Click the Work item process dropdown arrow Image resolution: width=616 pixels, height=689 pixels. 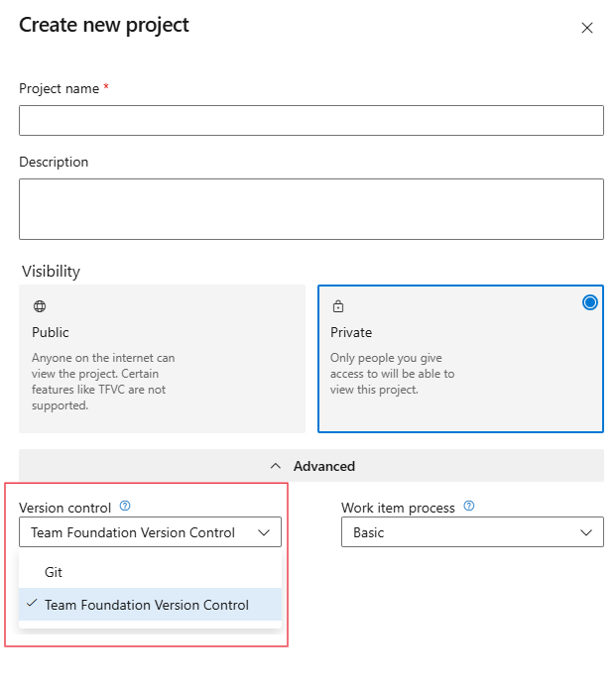pos(586,532)
